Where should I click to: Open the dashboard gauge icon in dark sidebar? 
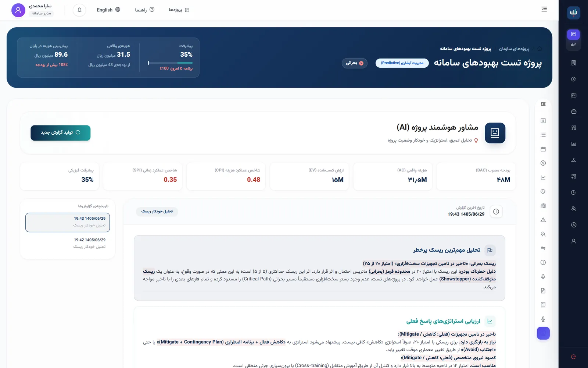click(x=574, y=112)
